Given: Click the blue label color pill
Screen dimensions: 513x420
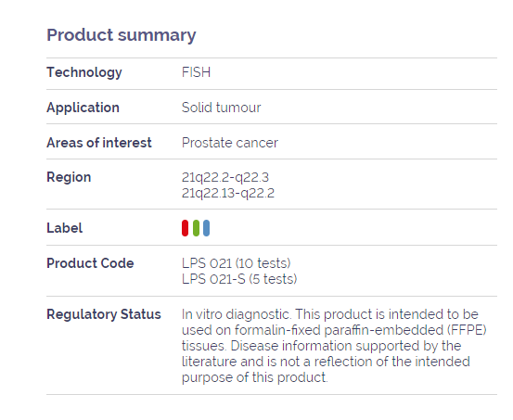Looking at the screenshot, I should click(x=206, y=228).
